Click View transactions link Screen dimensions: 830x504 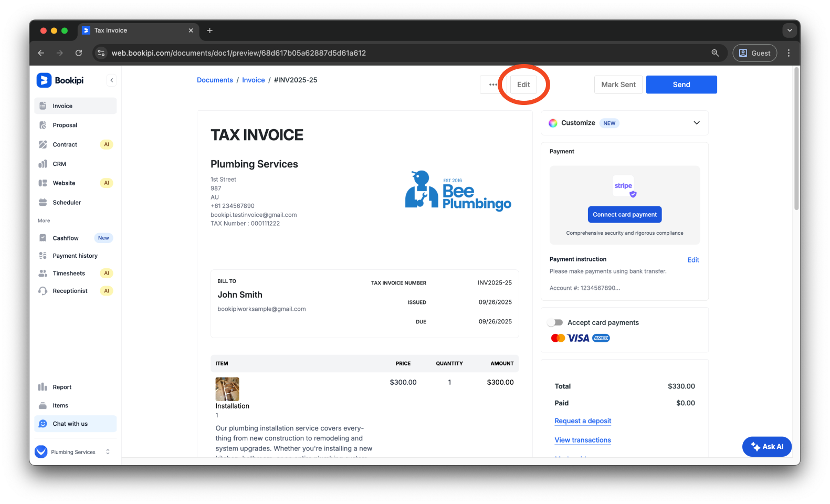583,440
